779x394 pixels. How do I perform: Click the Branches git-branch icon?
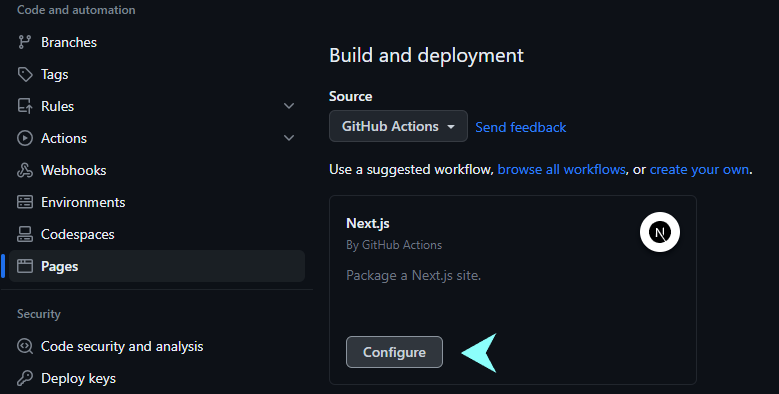tap(24, 42)
